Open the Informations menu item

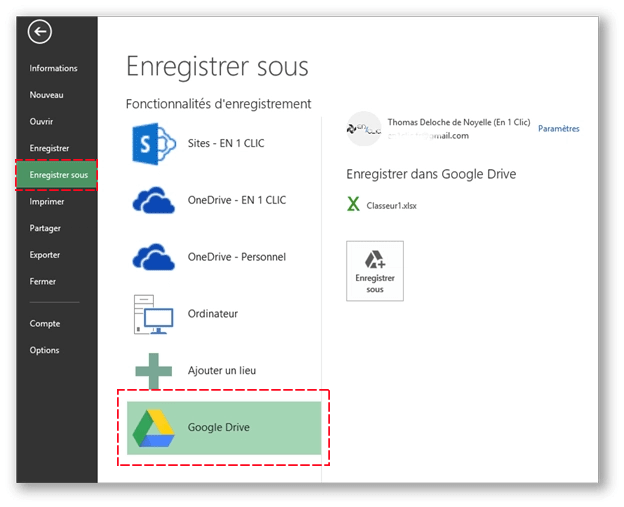pos(53,68)
